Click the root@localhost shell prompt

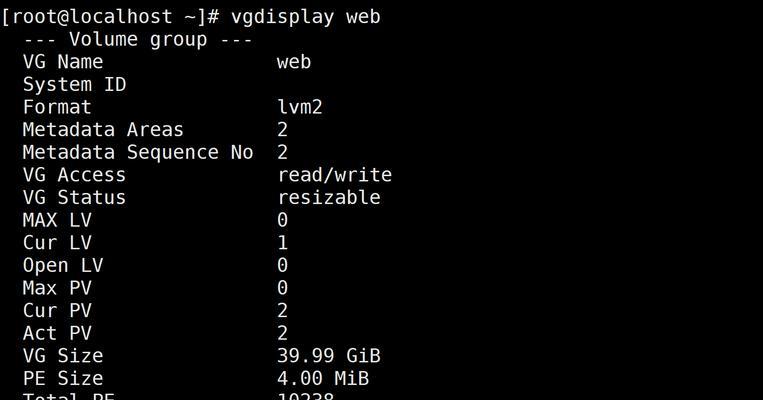[110, 18]
